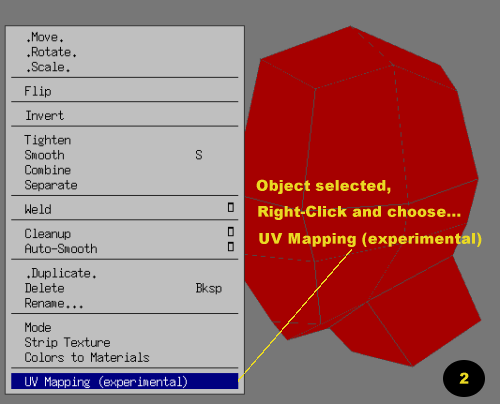500x404 pixels.
Task: Choose Scale from the context menu
Action: point(124,67)
